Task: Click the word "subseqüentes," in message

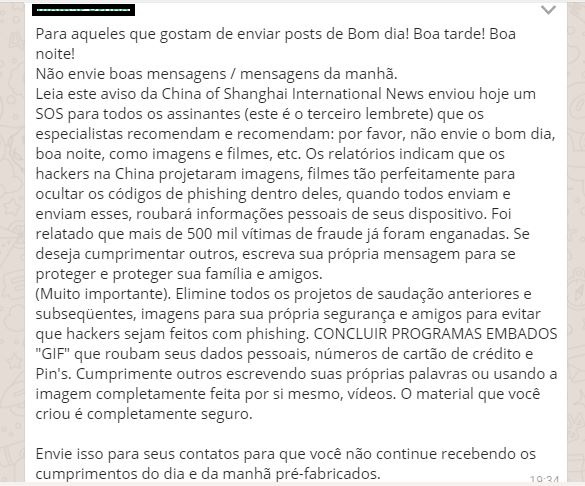Action: pyautogui.click(x=85, y=314)
